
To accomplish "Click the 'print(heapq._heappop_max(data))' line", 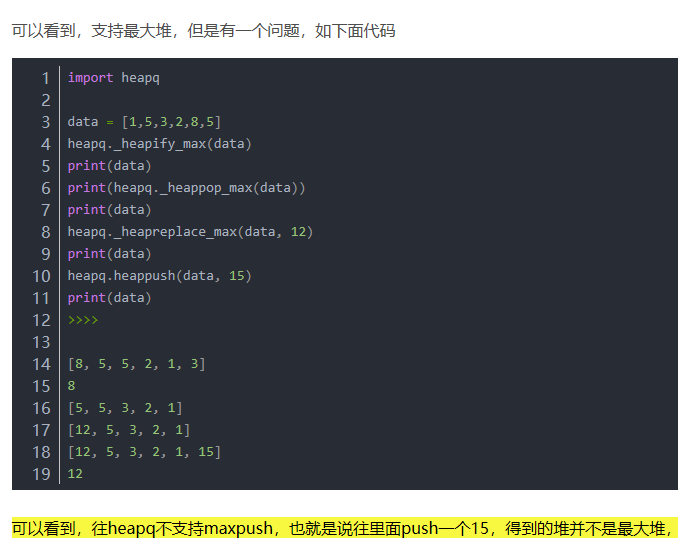I will 186,188.
